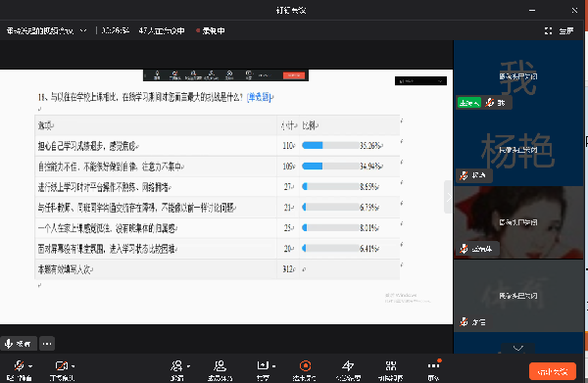Screen dimensions: 588x383
Task: Expand the share screen options arrow
Action: 273,366
